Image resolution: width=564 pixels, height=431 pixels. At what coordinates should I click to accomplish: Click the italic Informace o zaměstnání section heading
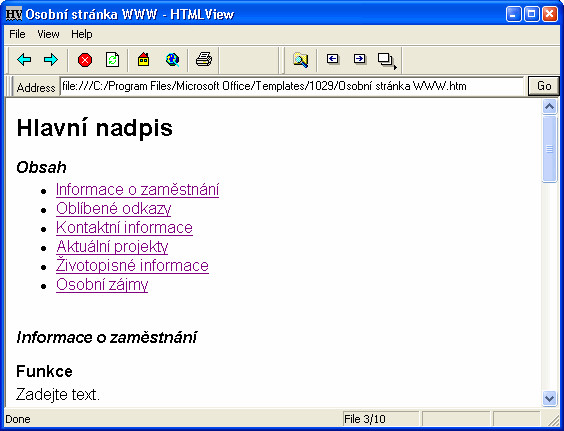(106, 337)
